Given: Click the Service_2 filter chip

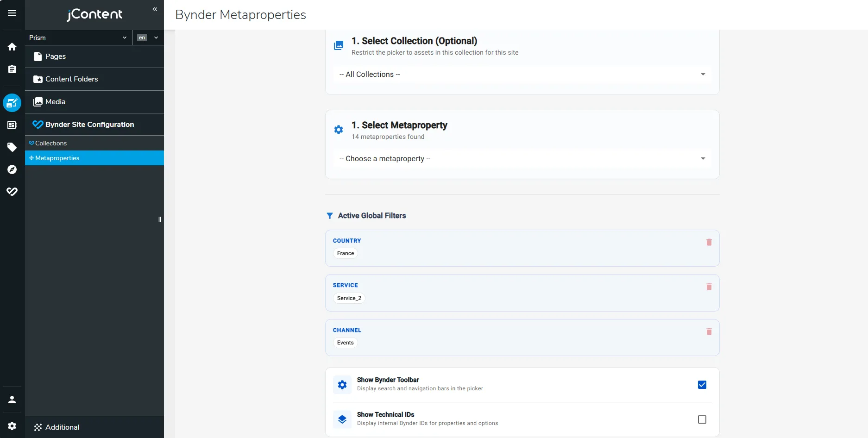Looking at the screenshot, I should 349,298.
